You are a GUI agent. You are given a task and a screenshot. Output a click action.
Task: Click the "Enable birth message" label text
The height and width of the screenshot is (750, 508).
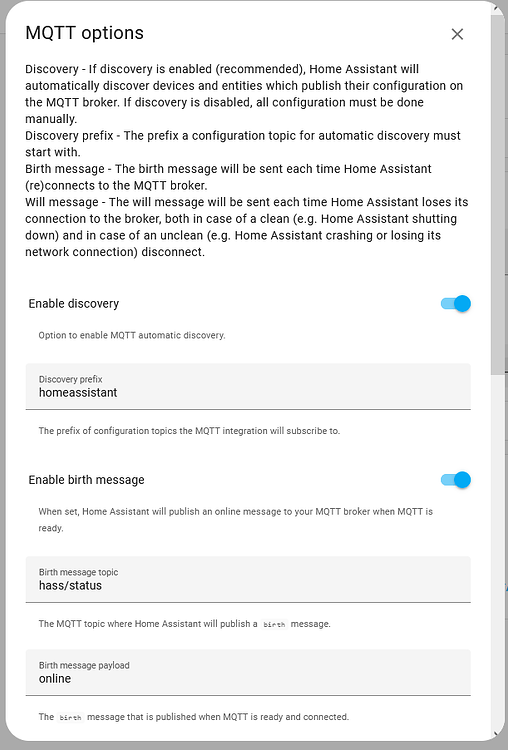pos(87,480)
